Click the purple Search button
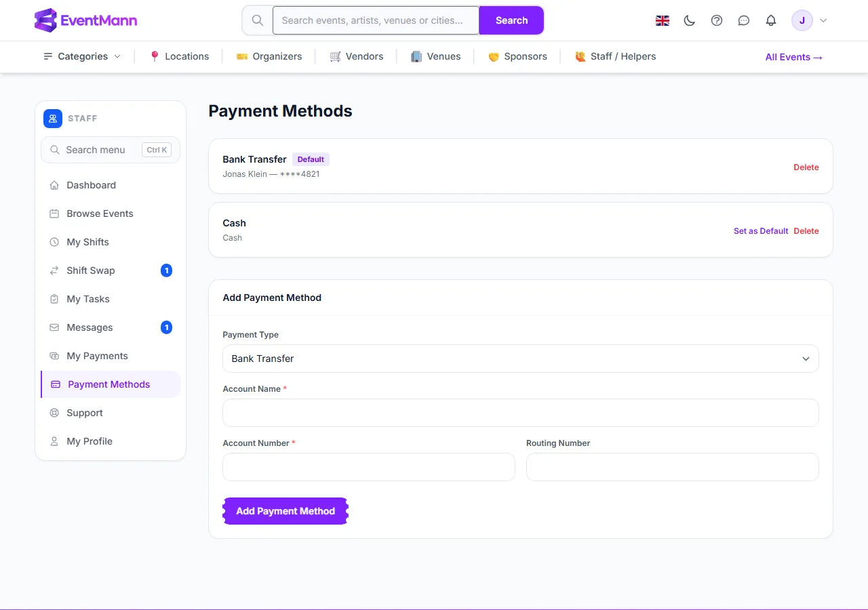The image size is (868, 610). [x=511, y=20]
